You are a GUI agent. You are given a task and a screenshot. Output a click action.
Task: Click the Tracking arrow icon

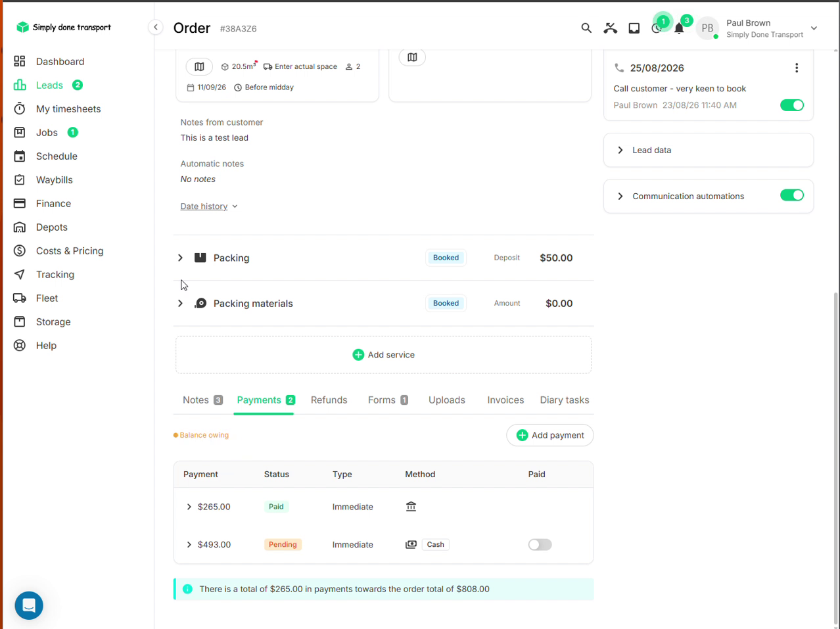click(20, 274)
